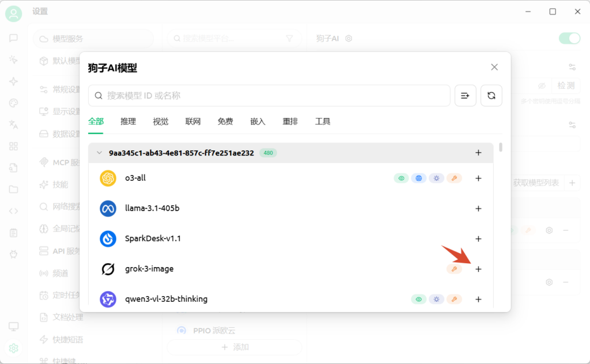Click the gear icon next to 狗子AI title
590x364 pixels.
point(349,39)
